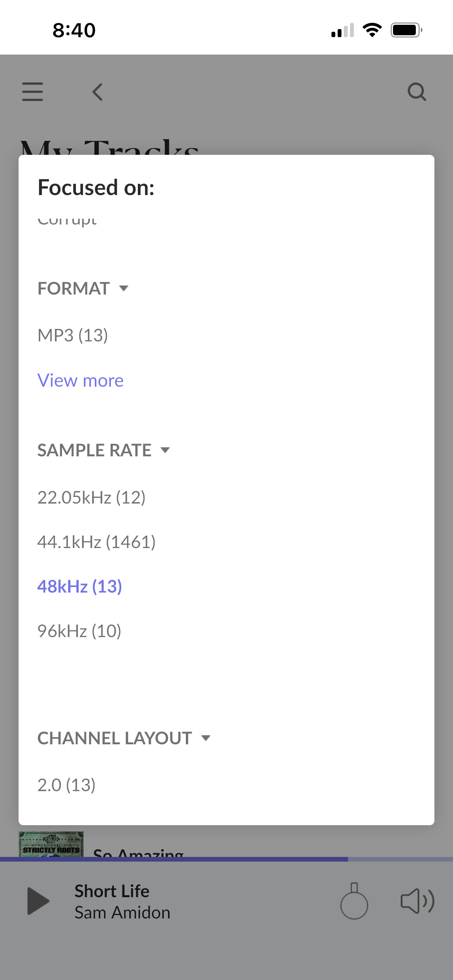Open the output device icon
The width and height of the screenshot is (453, 980).
(x=354, y=901)
